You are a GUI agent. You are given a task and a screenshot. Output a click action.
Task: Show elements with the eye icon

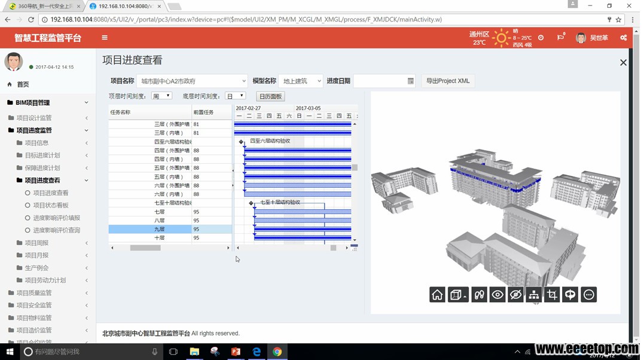[498, 295]
